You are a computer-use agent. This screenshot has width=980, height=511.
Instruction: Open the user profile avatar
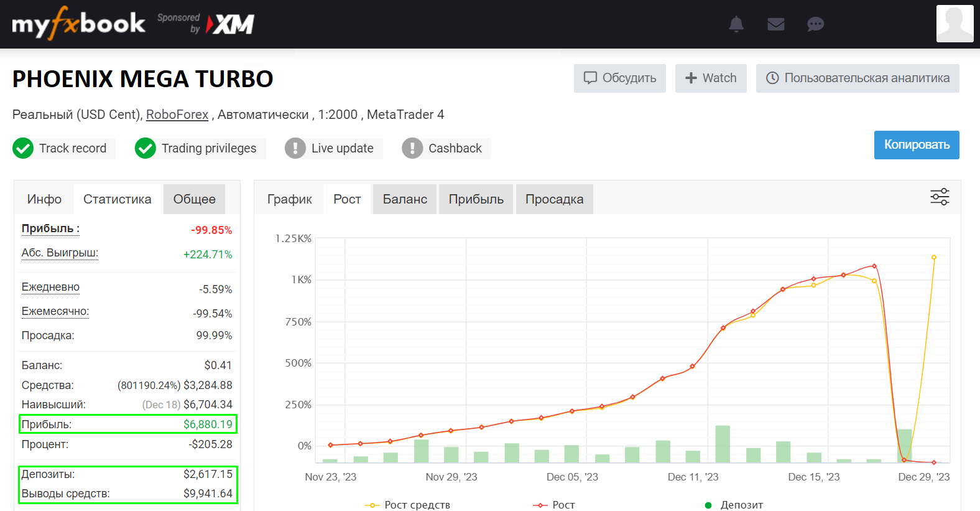[955, 24]
